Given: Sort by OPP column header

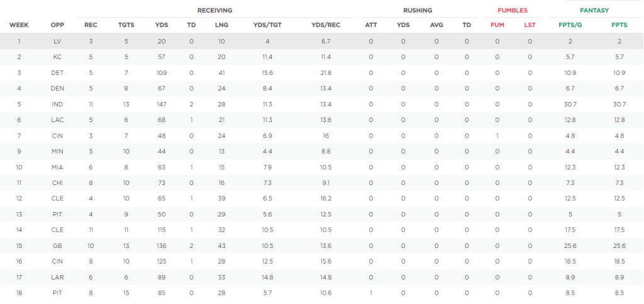Looking at the screenshot, I should tap(57, 25).
